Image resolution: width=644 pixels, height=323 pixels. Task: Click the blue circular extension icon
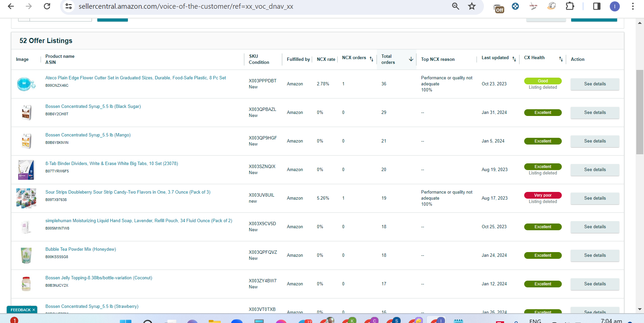click(515, 6)
